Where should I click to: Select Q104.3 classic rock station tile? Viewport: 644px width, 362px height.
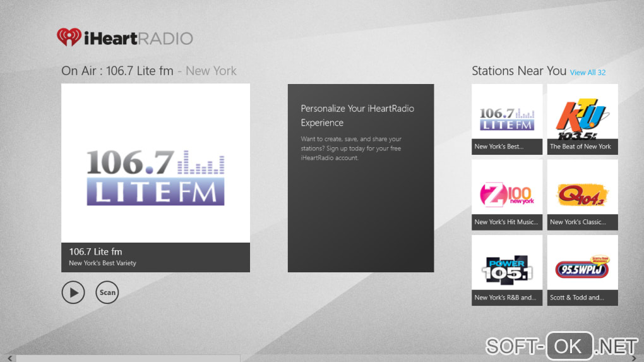tap(582, 195)
